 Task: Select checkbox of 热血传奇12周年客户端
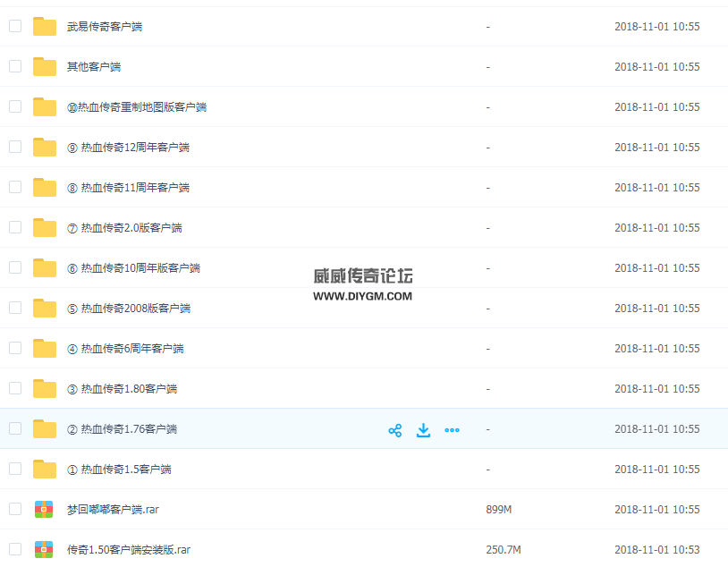(x=15, y=147)
